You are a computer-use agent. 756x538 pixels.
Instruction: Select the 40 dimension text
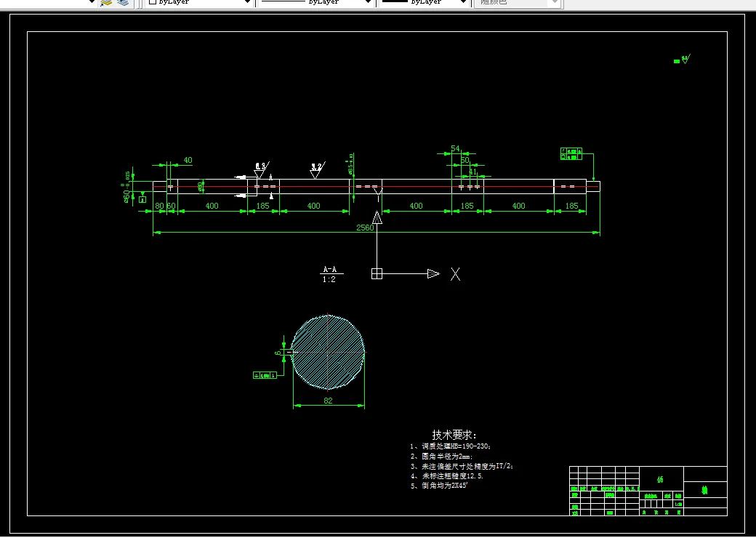pos(188,160)
